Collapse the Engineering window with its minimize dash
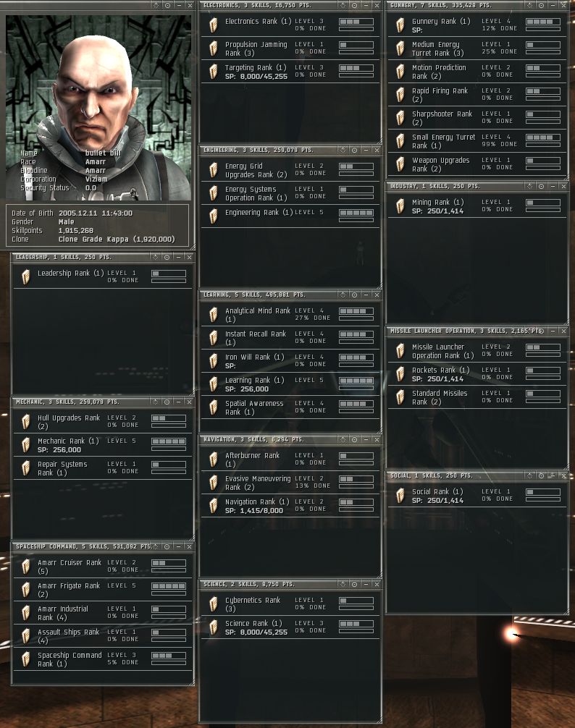Screen dimensions: 575x728 [366, 150]
